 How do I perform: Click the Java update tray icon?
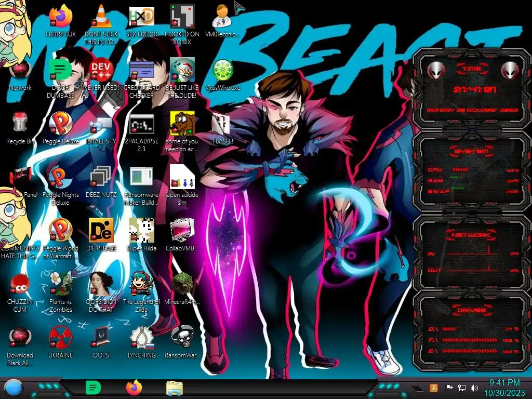tap(433, 388)
